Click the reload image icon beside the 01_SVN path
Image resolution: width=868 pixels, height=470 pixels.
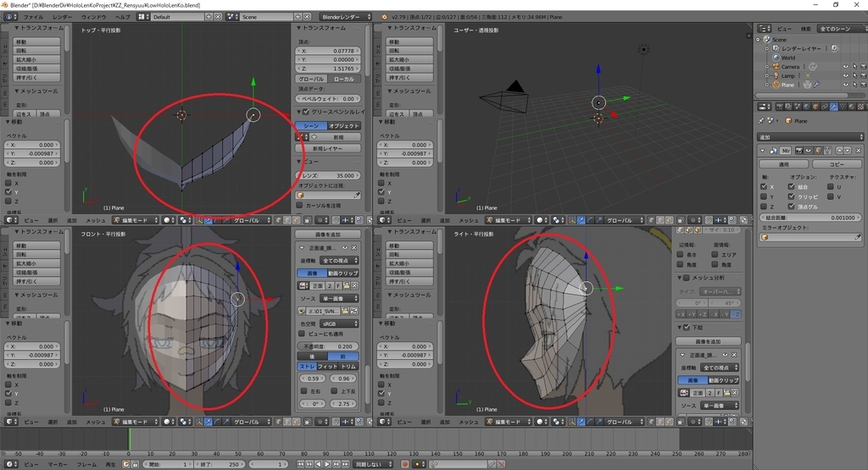(x=353, y=311)
